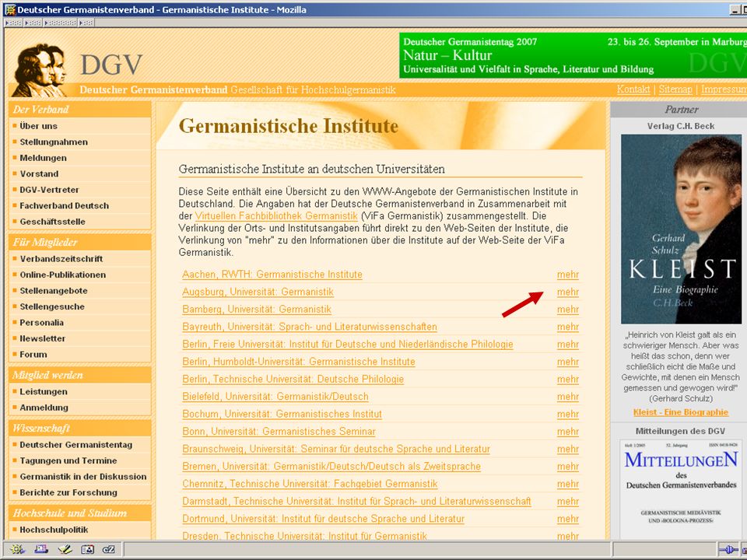This screenshot has height=560, width=747.
Task: Open the Sitemap link
Action: (x=675, y=89)
